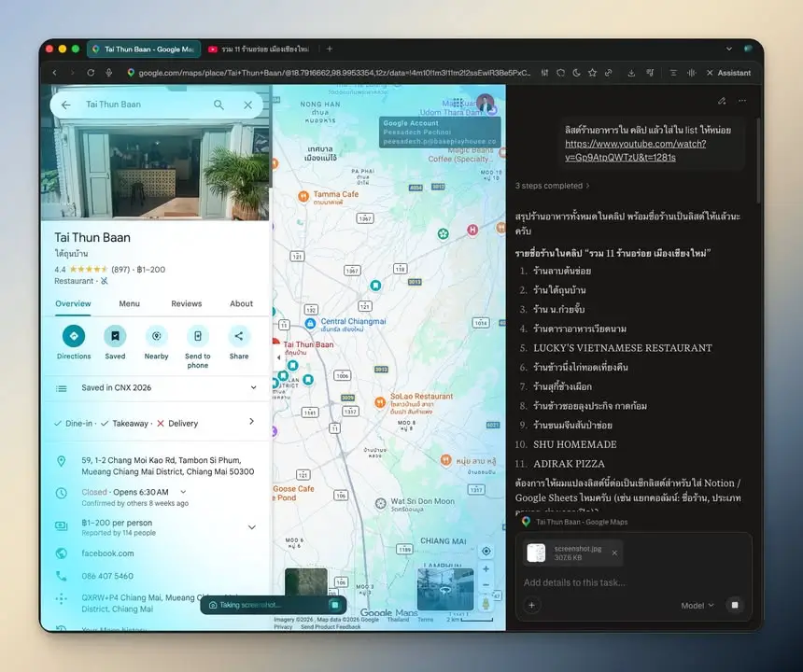Switch map to satellite layer thumbnail
The image size is (803, 672).
[x=305, y=581]
